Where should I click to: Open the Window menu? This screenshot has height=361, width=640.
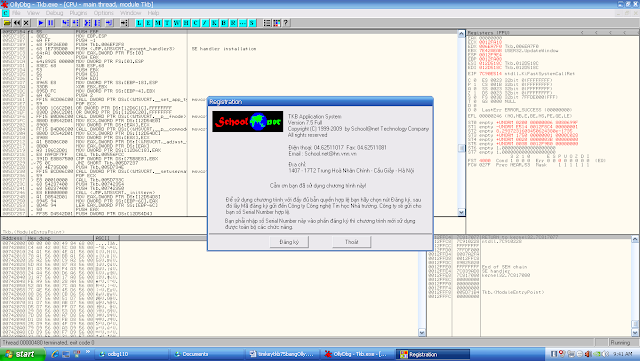tap(131, 13)
